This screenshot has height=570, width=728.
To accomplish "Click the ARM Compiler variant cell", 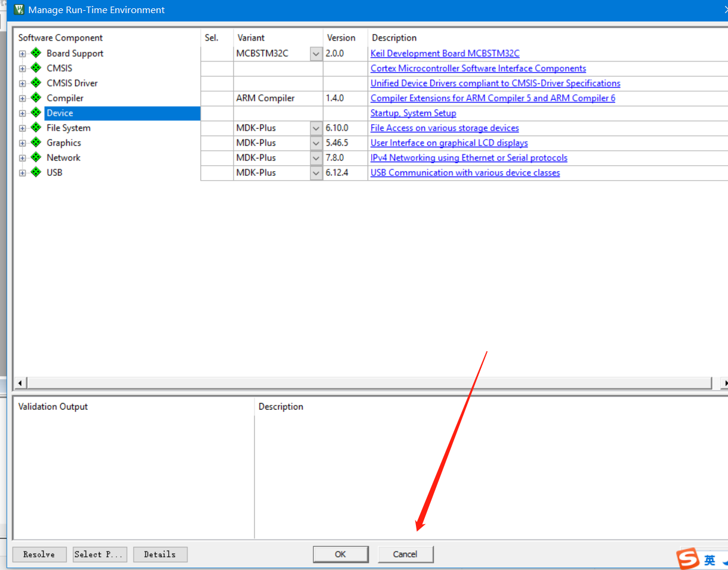I will click(278, 98).
